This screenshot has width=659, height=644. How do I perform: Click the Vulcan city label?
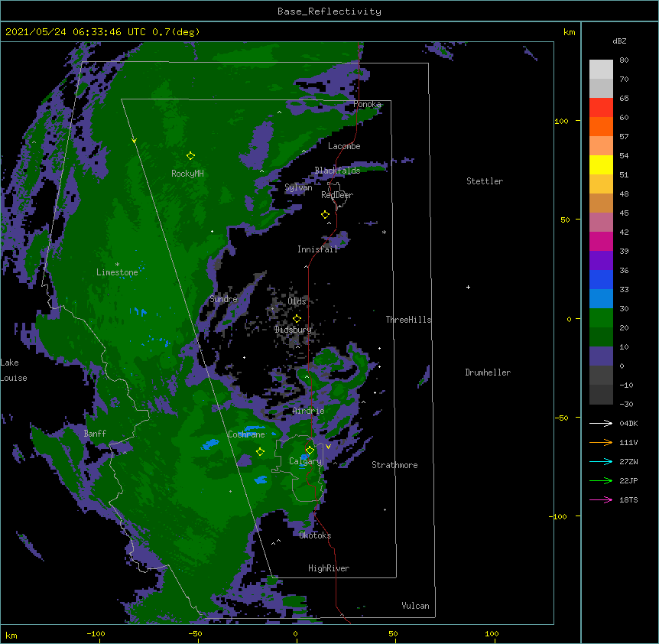tap(415, 606)
